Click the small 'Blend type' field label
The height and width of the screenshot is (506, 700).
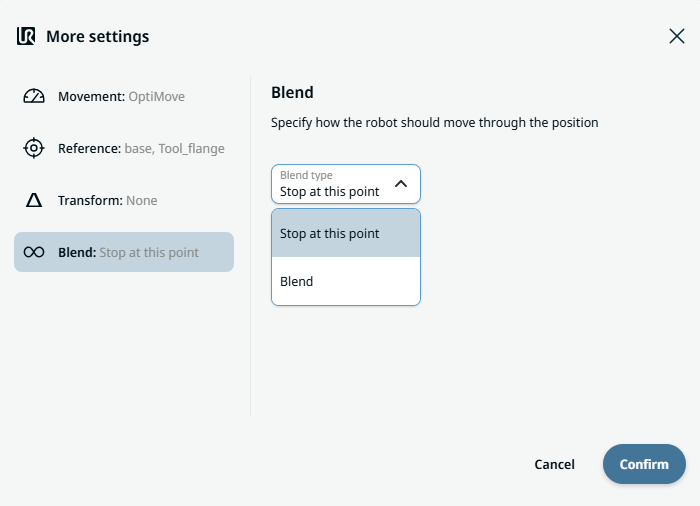(306, 175)
